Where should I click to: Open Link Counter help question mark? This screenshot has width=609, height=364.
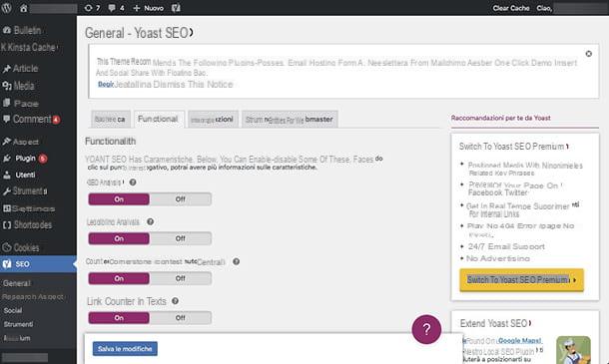pos(175,301)
